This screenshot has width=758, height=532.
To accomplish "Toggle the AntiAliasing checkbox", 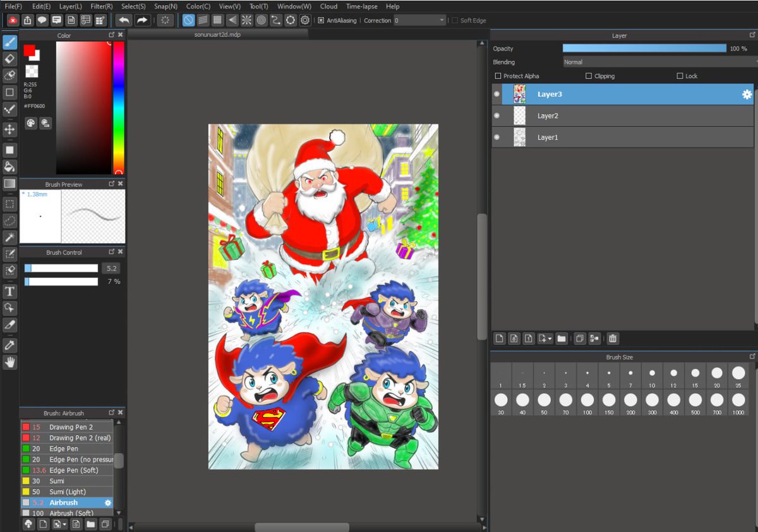I will [321, 20].
